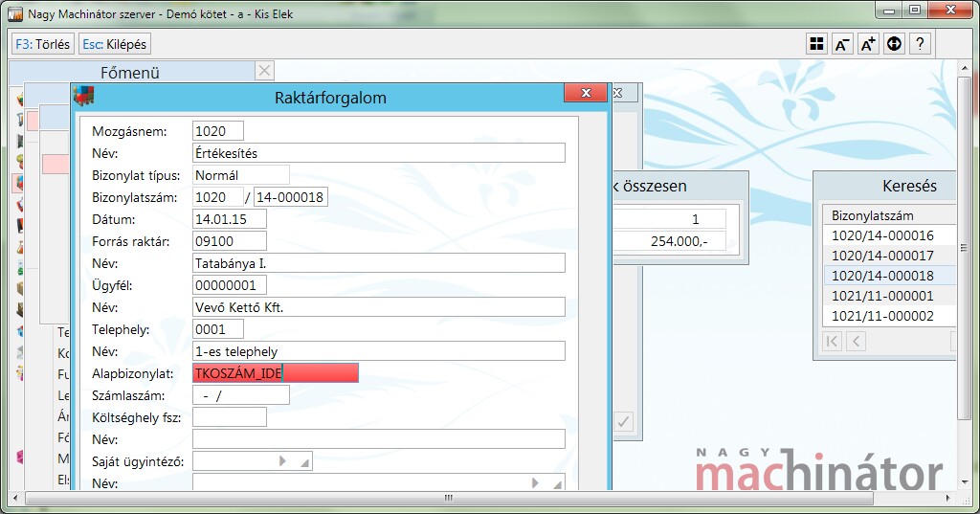Jump to first record in Keresés panel

point(832,342)
